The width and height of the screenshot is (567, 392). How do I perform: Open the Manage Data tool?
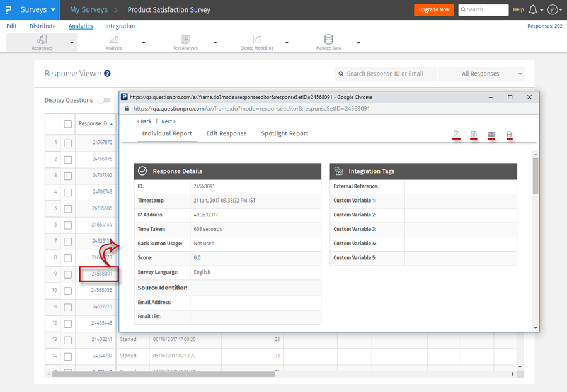point(328,42)
